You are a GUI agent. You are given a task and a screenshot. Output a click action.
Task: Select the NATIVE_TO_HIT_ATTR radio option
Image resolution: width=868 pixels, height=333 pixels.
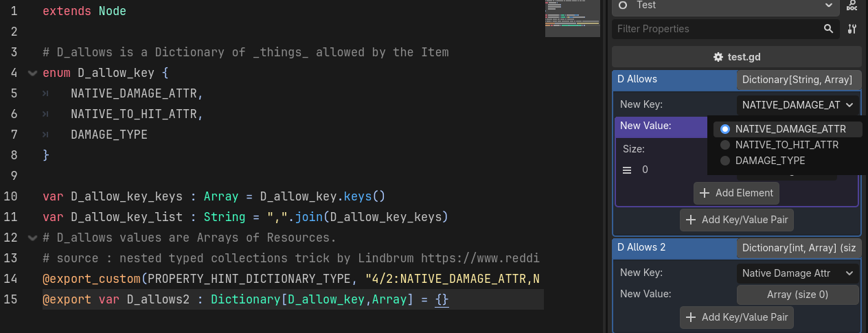(725, 145)
